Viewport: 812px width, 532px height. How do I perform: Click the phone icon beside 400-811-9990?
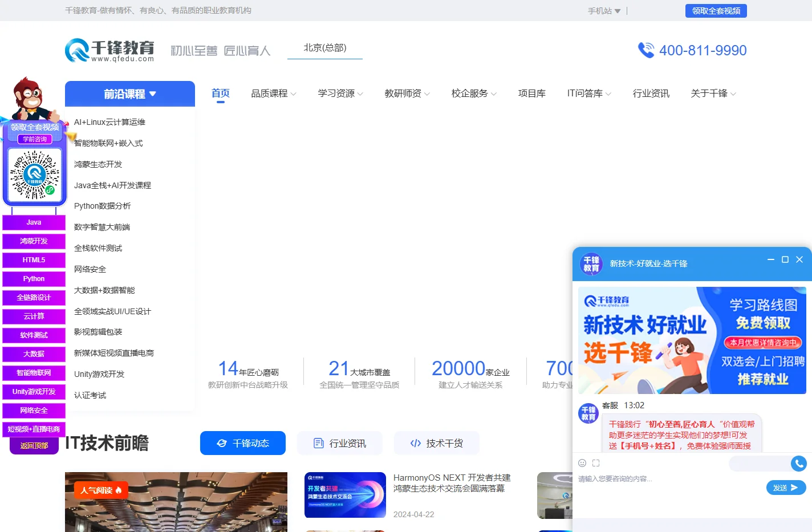coord(646,50)
